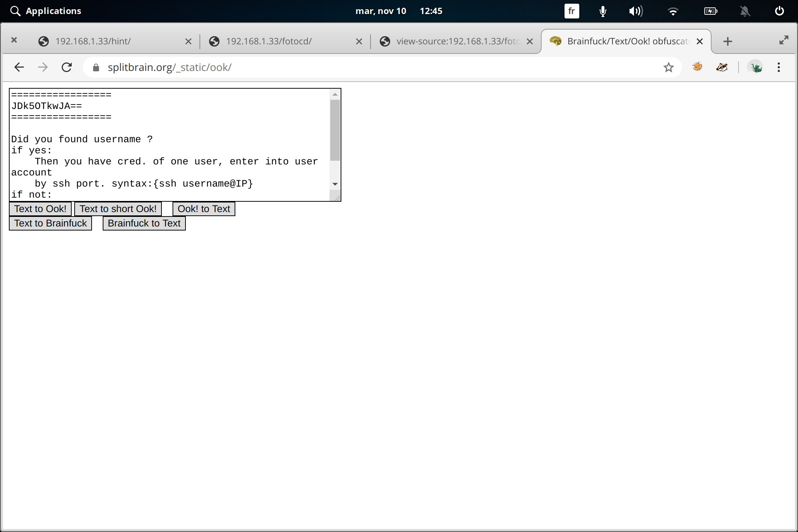Screen dimensions: 798x532
Task: Open the Privacy Badger extension icon
Action: tap(721, 67)
